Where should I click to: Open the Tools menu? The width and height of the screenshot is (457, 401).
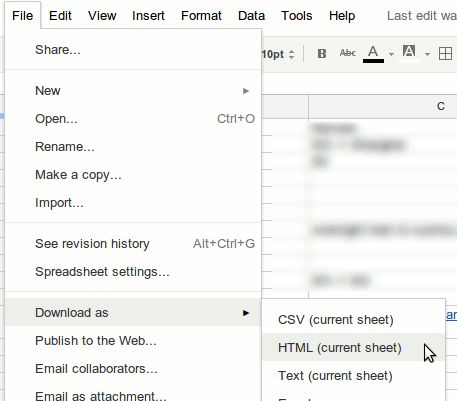(297, 16)
